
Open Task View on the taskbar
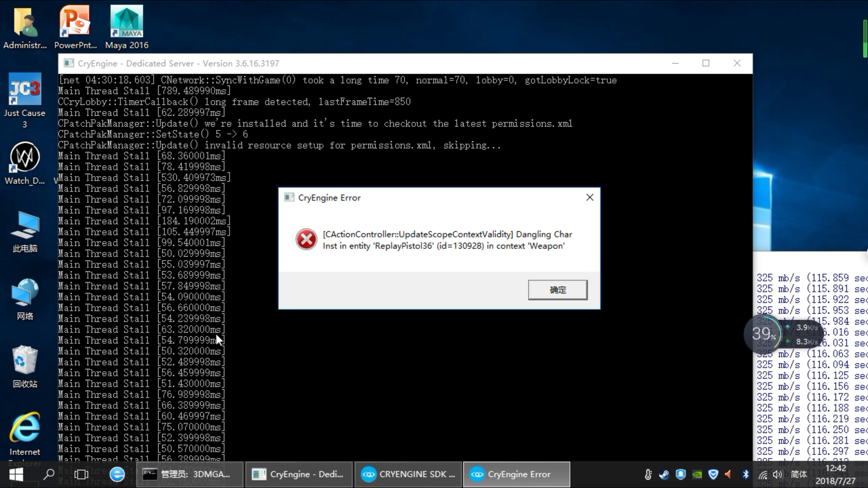click(81, 474)
